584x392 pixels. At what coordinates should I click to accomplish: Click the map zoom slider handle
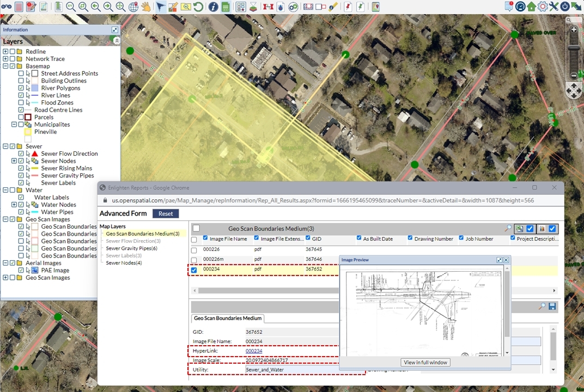point(574,48)
